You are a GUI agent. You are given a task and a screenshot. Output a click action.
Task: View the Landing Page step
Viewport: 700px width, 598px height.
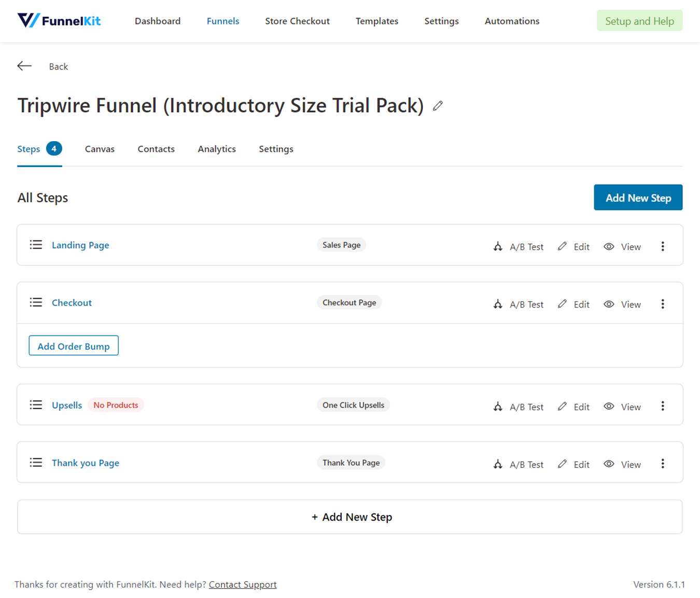(622, 247)
